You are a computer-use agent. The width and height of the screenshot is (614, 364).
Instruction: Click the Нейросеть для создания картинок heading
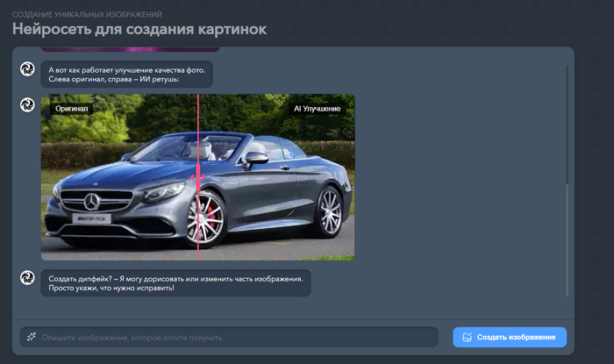[139, 30]
